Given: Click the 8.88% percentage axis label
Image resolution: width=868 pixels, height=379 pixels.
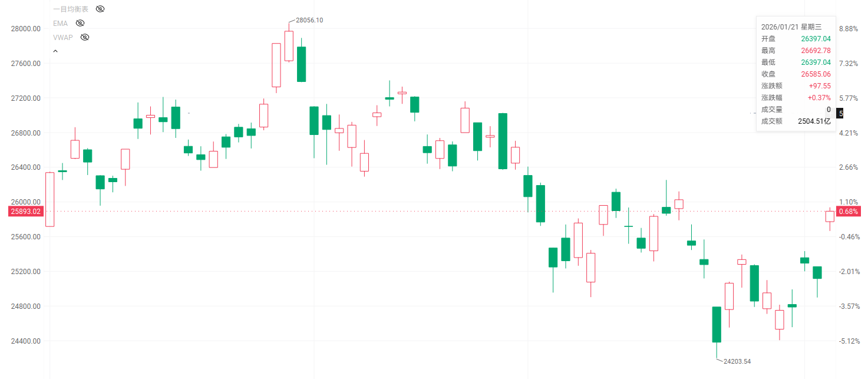Looking at the screenshot, I should [848, 28].
